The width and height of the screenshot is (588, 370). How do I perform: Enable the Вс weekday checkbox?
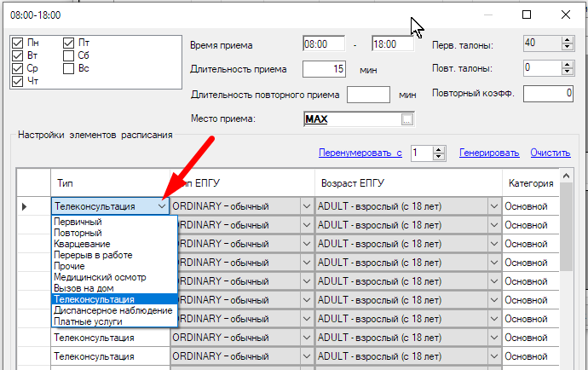[69, 68]
